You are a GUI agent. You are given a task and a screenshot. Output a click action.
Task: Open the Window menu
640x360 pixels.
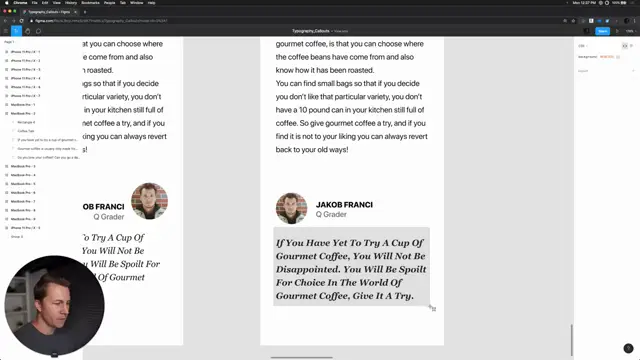pyautogui.click(x=137, y=3)
